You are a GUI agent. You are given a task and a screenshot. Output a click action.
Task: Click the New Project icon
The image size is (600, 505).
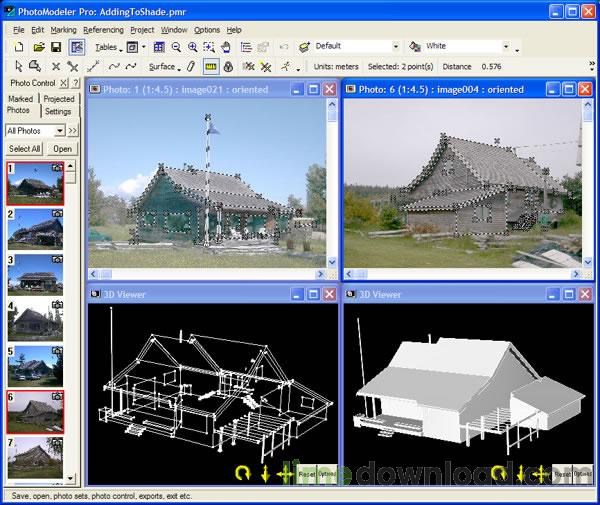[x=18, y=47]
